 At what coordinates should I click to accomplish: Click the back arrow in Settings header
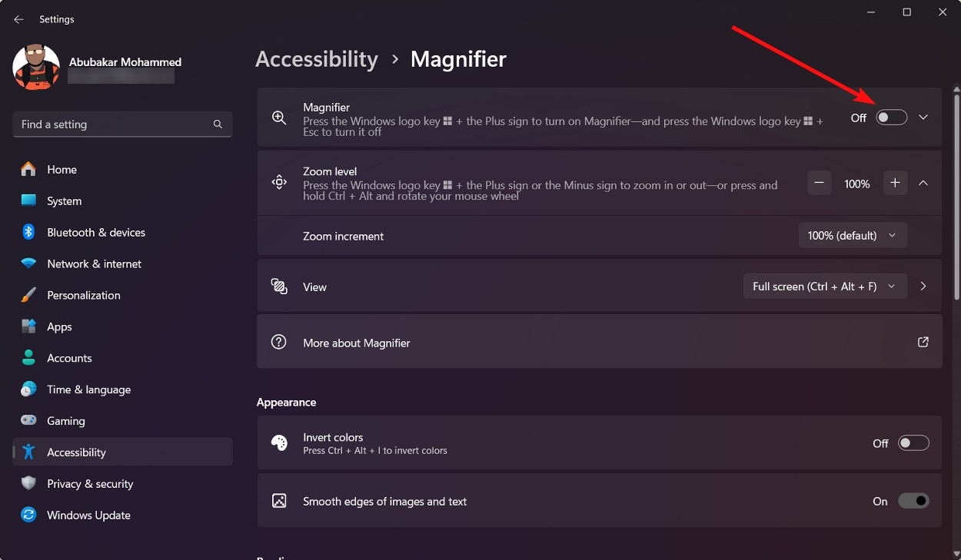tap(18, 19)
